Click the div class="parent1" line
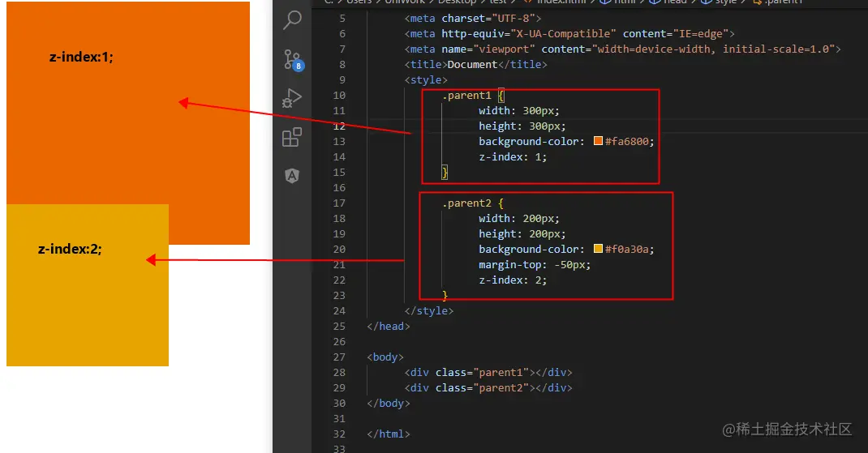The height and width of the screenshot is (453, 868). point(488,372)
